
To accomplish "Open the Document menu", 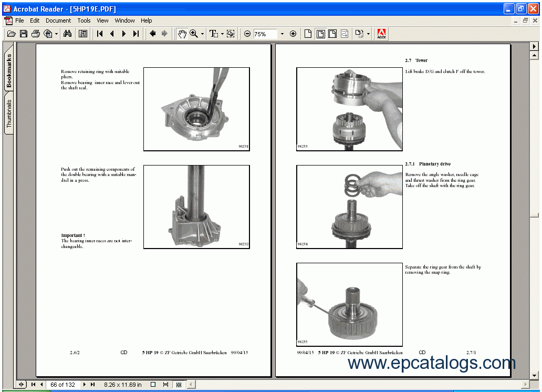I will pos(58,20).
